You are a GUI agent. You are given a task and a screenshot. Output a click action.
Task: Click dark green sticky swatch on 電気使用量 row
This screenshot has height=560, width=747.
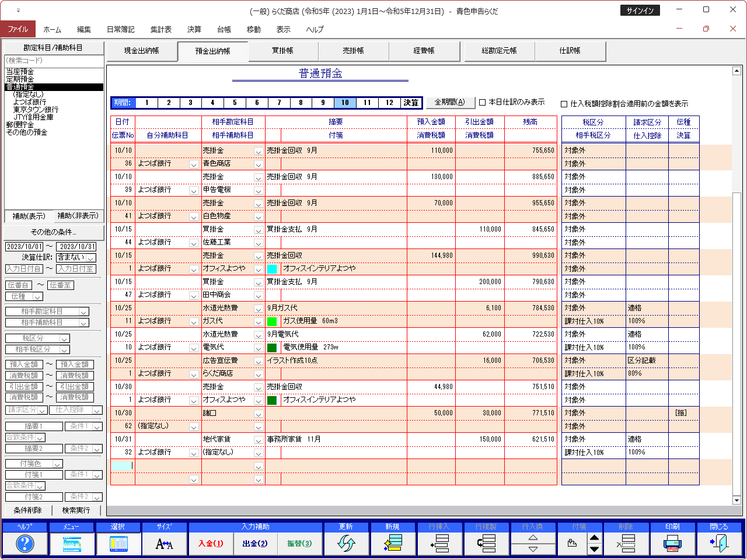coord(272,348)
